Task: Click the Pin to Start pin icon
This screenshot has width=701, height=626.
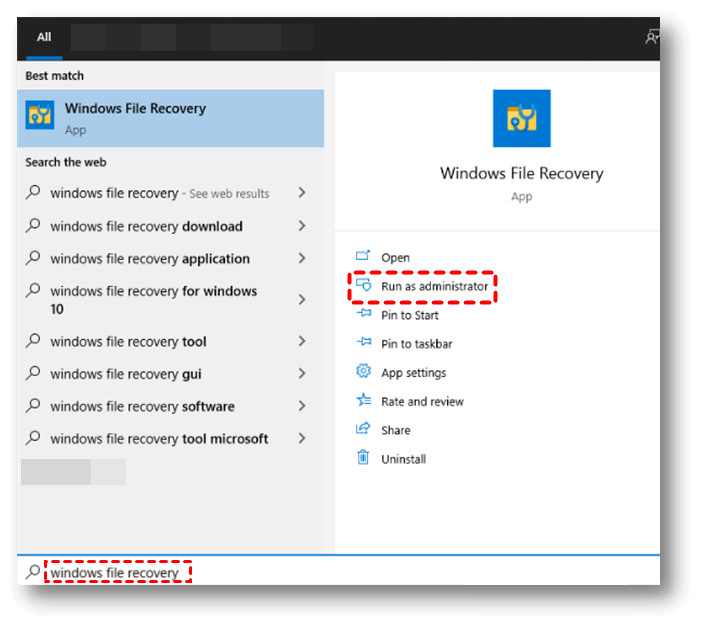Action: tap(364, 313)
